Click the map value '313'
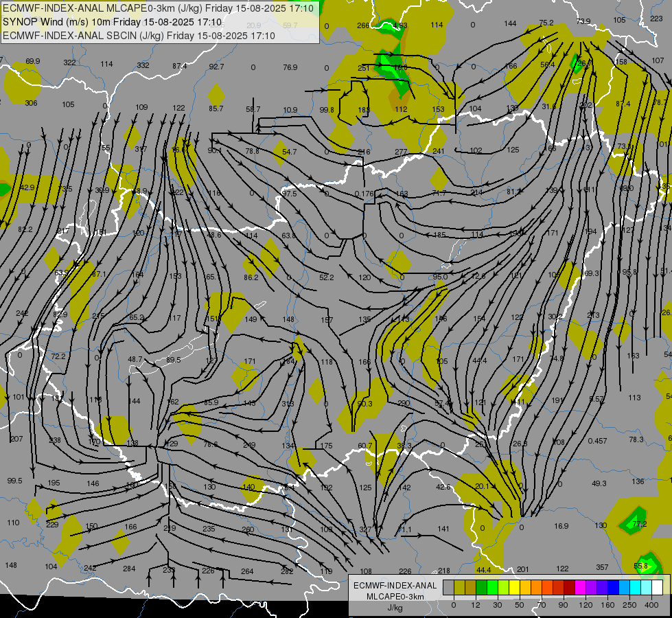The width and height of the screenshot is (672, 618). coord(288,404)
